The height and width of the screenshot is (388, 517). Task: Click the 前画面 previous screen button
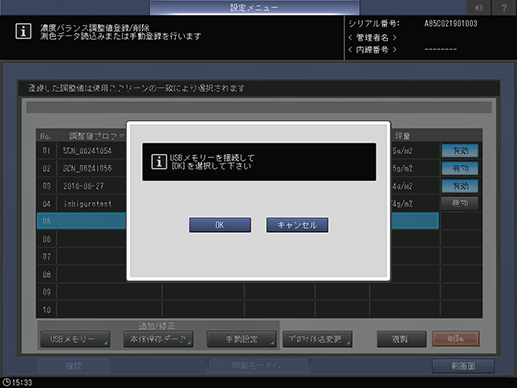click(463, 366)
